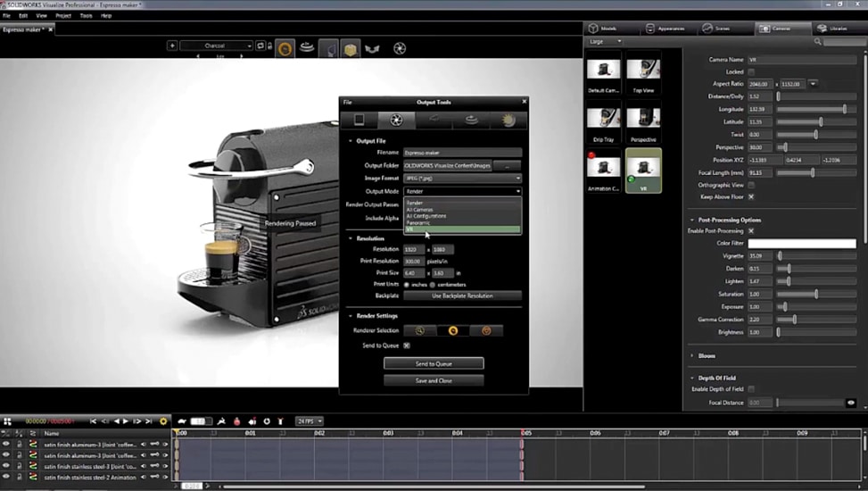Enable the Depth of Field checkbox
Image resolution: width=868 pixels, height=491 pixels.
[x=751, y=389]
